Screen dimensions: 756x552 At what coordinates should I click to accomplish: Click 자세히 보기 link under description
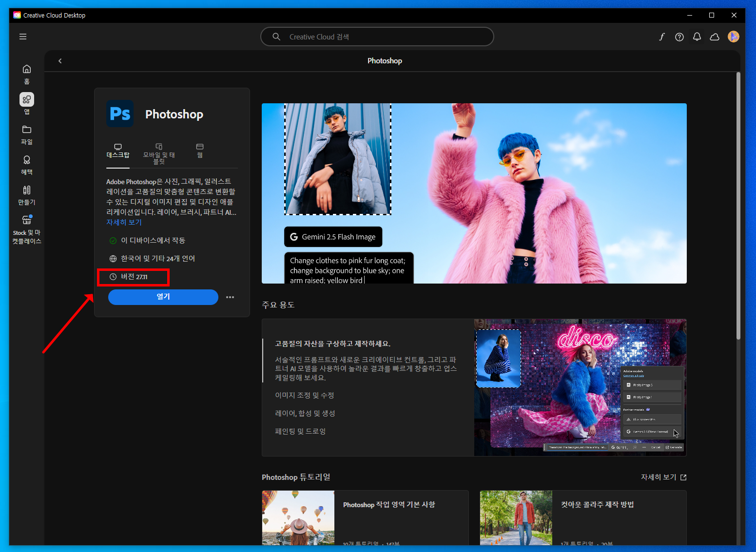pos(124,222)
